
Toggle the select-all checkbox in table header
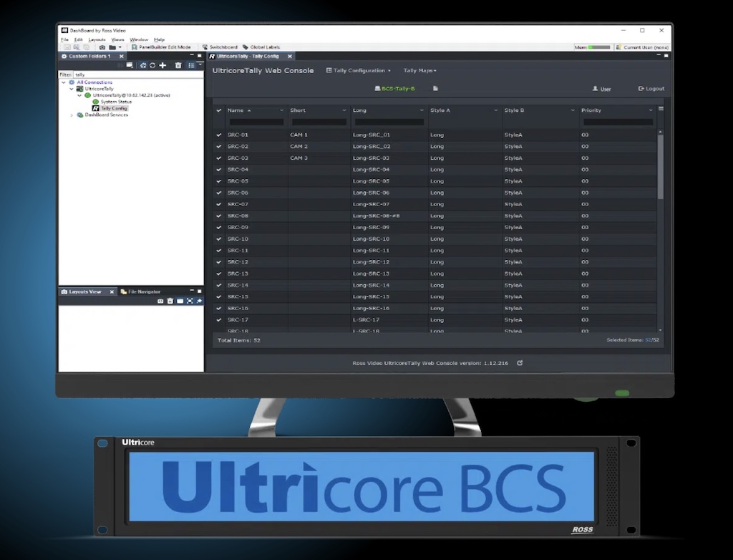pyautogui.click(x=219, y=110)
